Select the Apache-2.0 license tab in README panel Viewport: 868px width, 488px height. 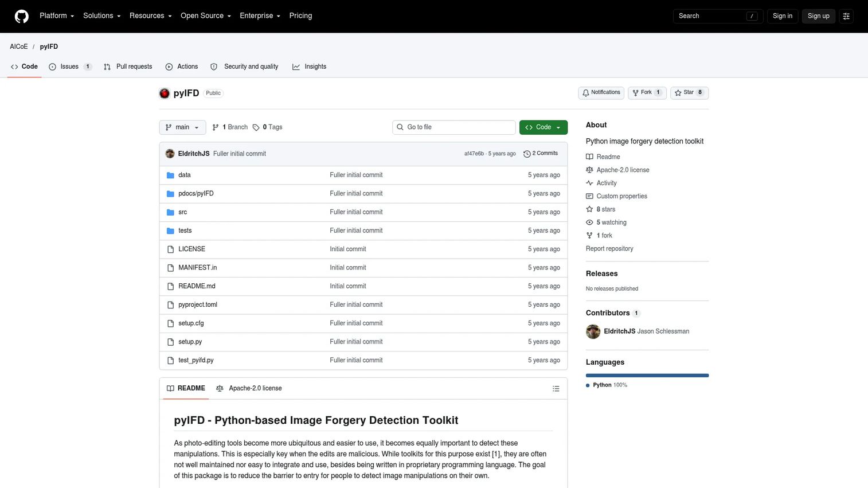249,389
